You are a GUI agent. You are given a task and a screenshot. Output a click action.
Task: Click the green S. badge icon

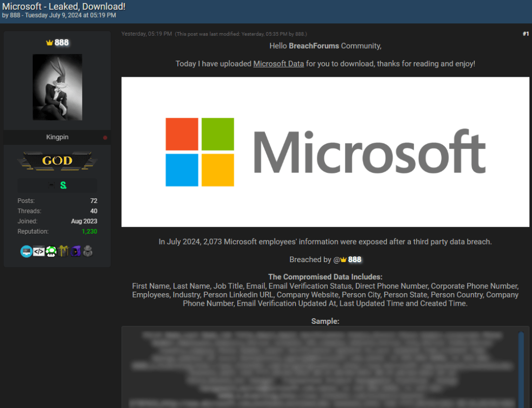click(x=63, y=185)
